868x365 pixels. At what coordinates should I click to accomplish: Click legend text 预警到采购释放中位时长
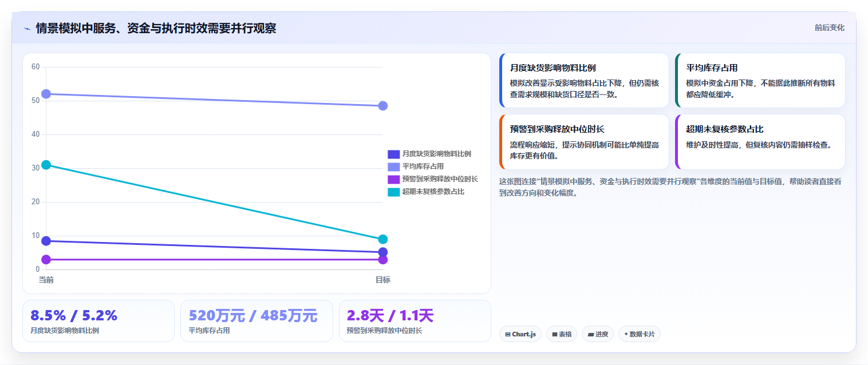(x=440, y=179)
